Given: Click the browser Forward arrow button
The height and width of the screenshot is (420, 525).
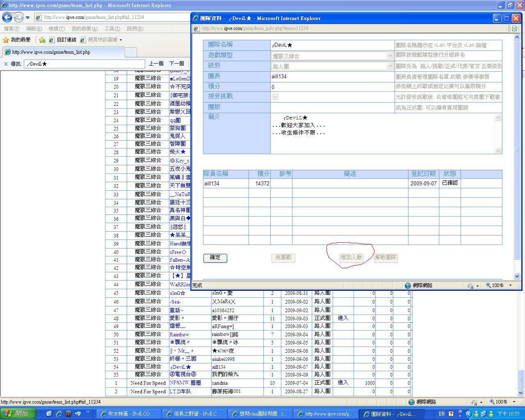Looking at the screenshot, I should tap(18, 17).
